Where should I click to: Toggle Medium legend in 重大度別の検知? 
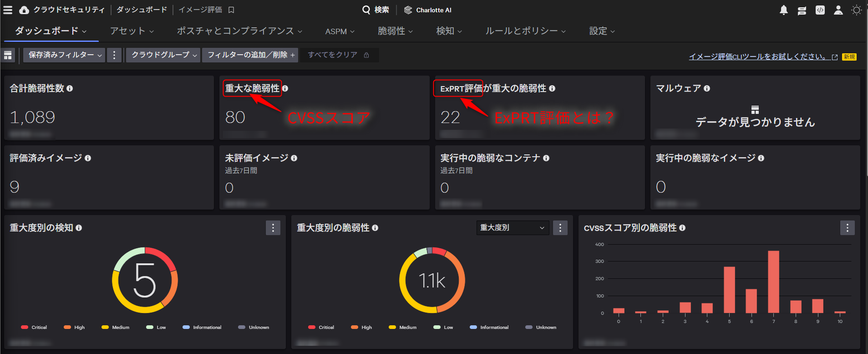click(x=116, y=327)
